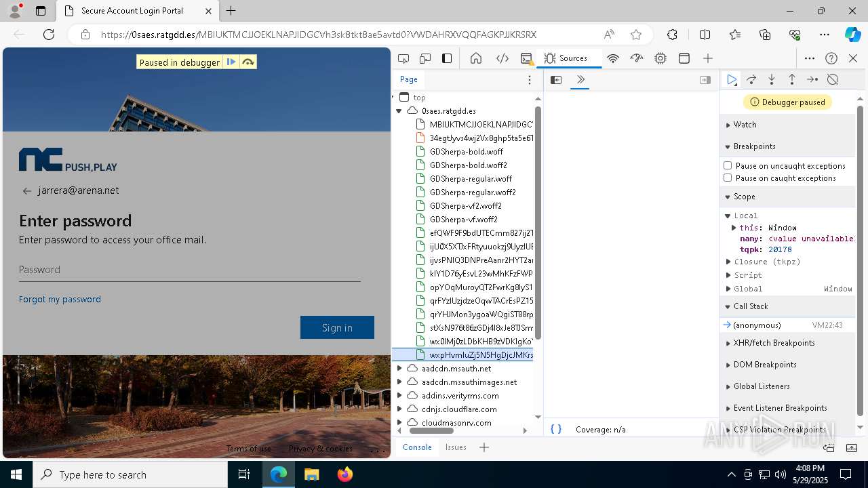Screen dimensions: 868x488
Task: Refresh the browser page
Action: [x=49, y=35]
